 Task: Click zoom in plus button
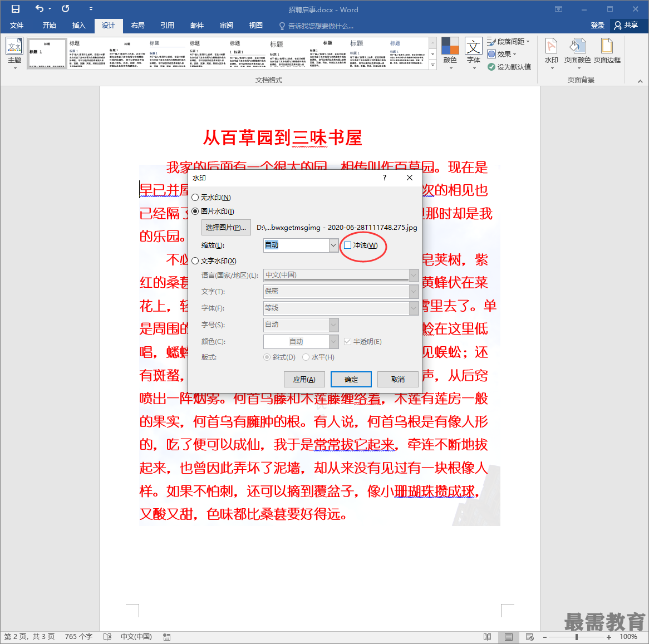point(608,637)
